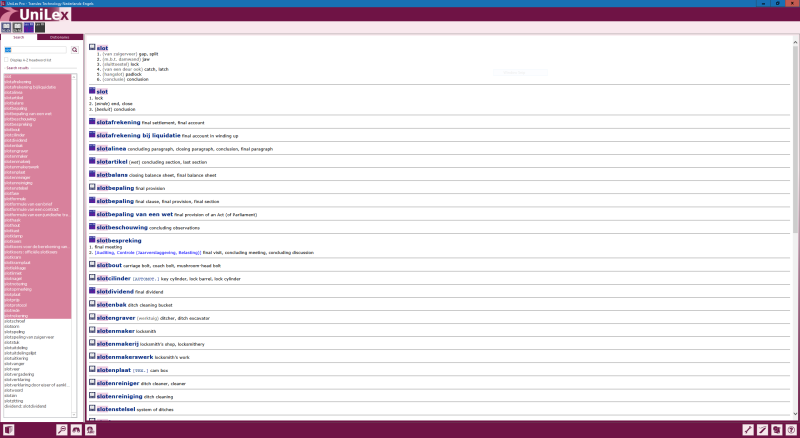Open help with the question mark icon

click(x=791, y=430)
